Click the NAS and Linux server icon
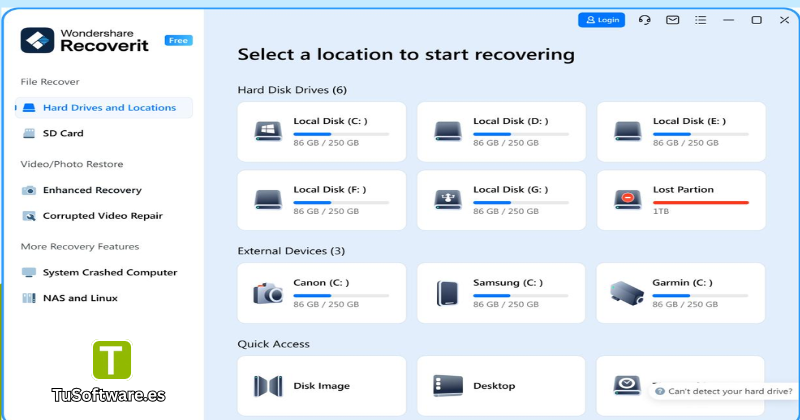Viewport: 800px width, 420px height. (29, 298)
